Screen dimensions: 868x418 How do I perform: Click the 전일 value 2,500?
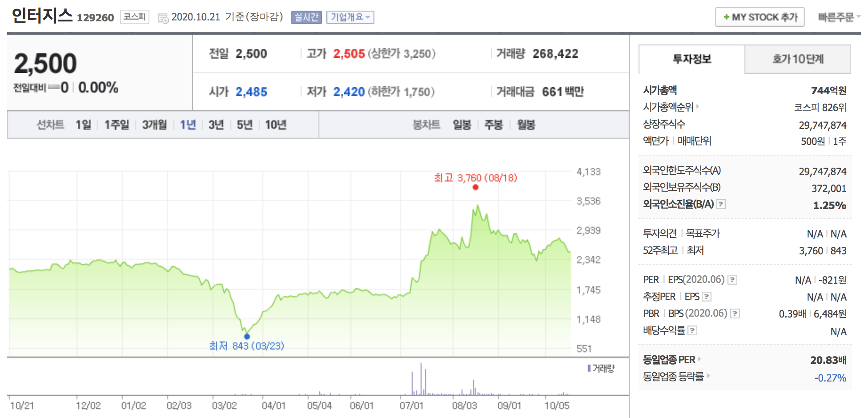coord(251,54)
